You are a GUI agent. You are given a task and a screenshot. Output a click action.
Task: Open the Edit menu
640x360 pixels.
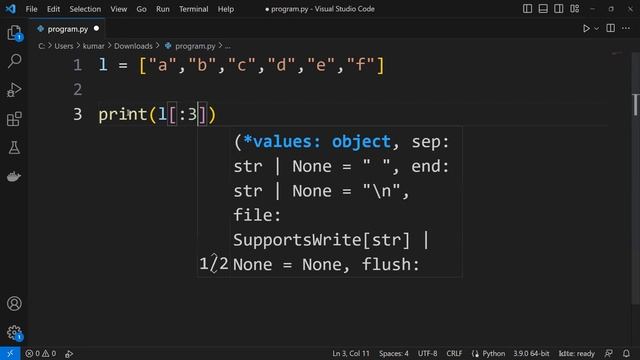point(53,9)
